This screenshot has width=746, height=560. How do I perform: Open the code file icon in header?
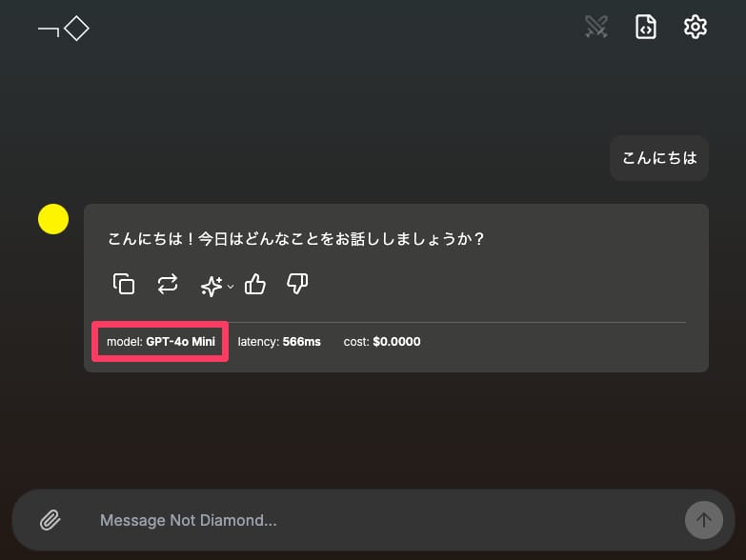pos(646,28)
